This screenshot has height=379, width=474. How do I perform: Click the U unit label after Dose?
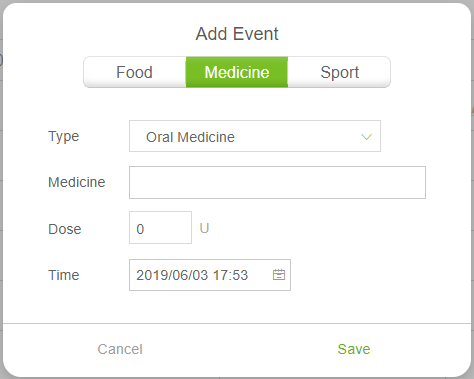[x=204, y=228]
